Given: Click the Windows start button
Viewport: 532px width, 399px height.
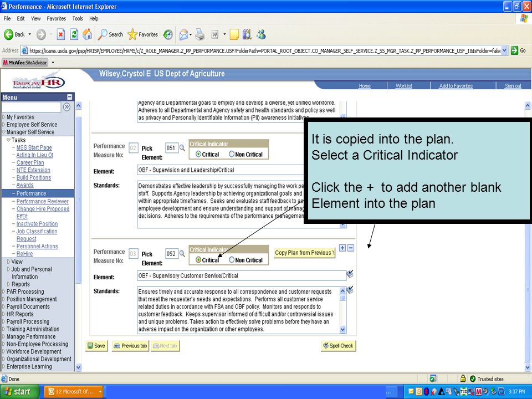Looking at the screenshot, I should click(20, 392).
